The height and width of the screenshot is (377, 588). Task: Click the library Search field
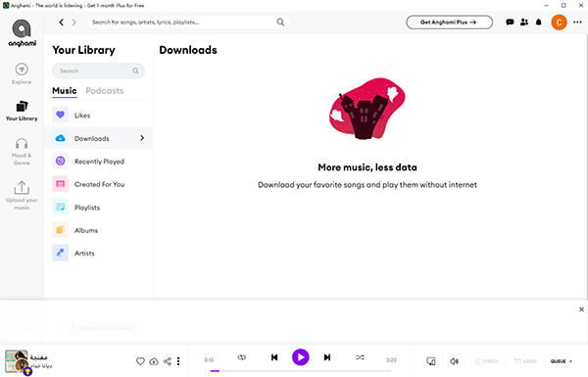click(x=98, y=71)
